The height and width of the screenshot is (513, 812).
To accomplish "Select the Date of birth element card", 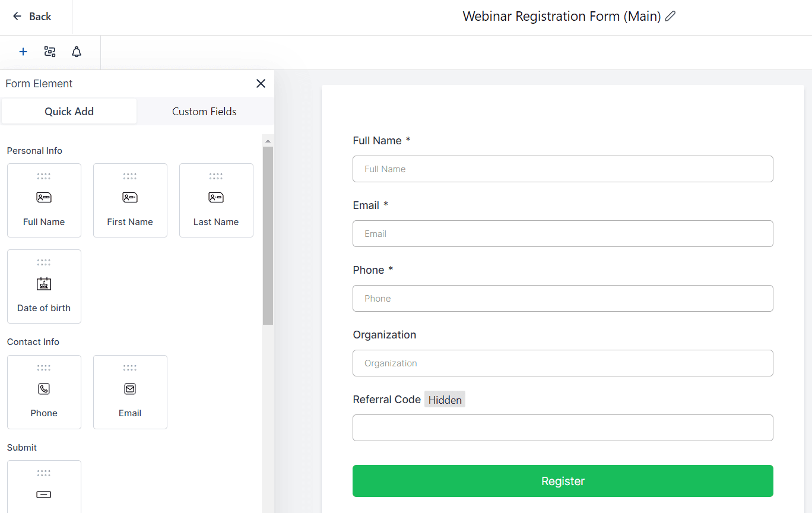I will (44, 287).
